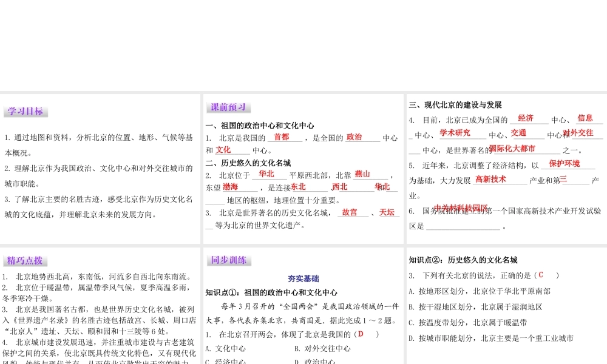Viewport: 607px width, 364px height.
Task: Click the red answer 文化 after 和
Action: 223,150
